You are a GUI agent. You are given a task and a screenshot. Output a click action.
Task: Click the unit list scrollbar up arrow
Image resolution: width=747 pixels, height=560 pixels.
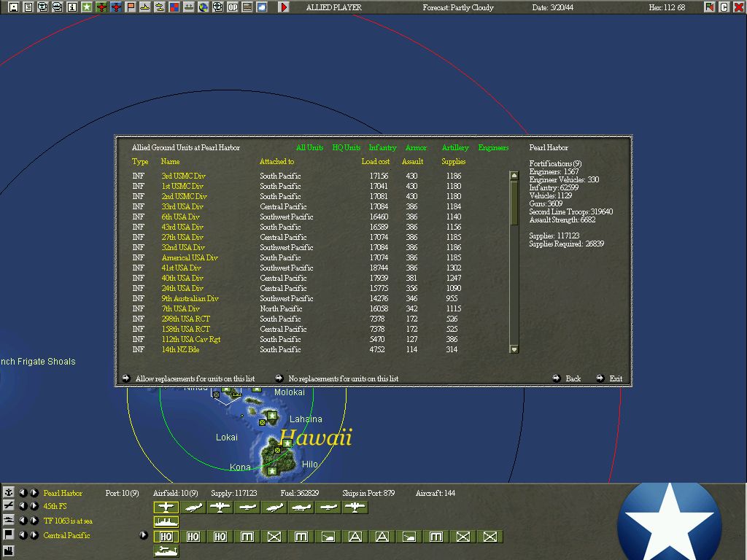[514, 176]
